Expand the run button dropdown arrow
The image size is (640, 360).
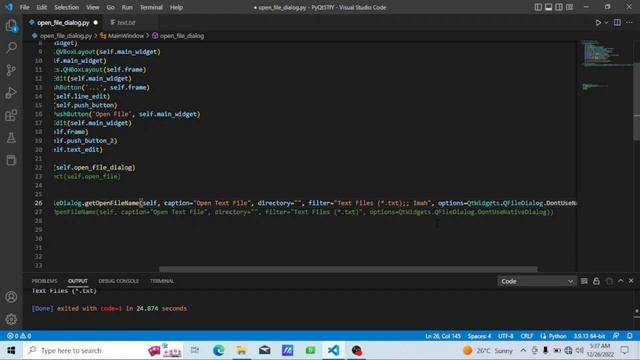click(x=606, y=22)
